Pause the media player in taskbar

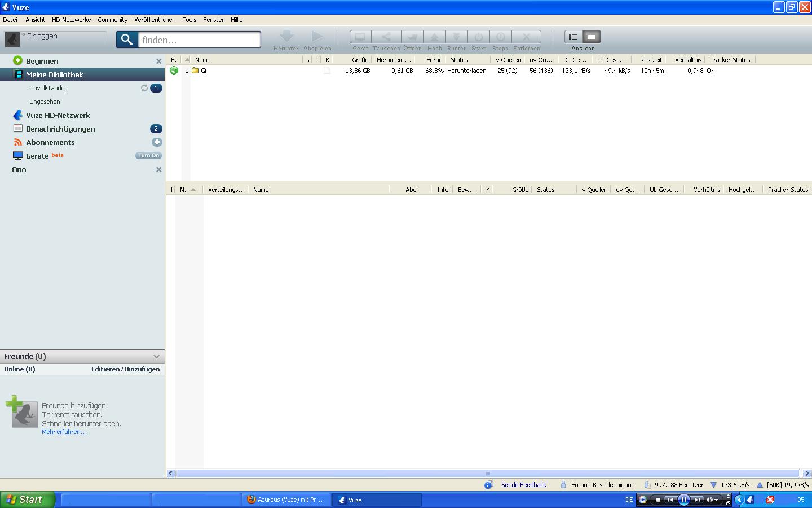pos(683,500)
